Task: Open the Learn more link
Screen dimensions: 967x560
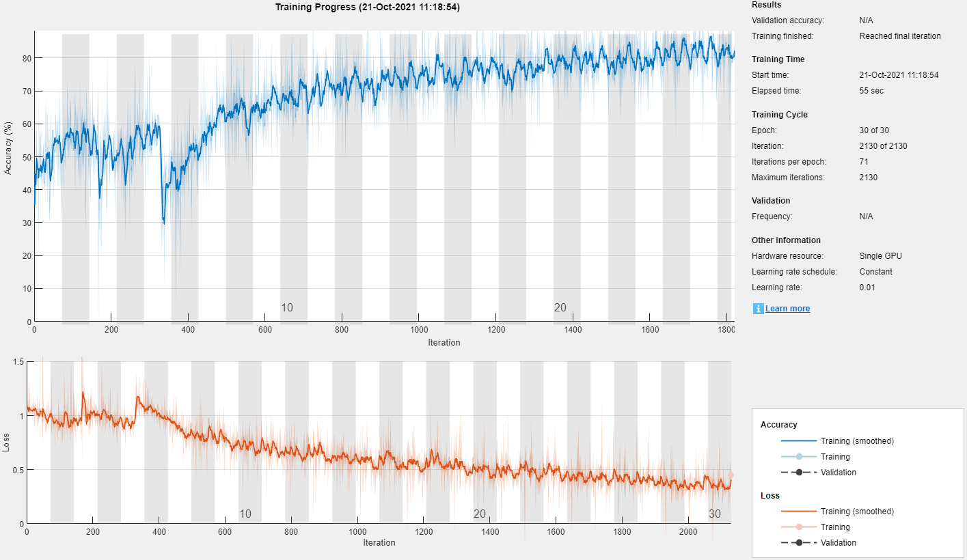Action: [x=787, y=309]
